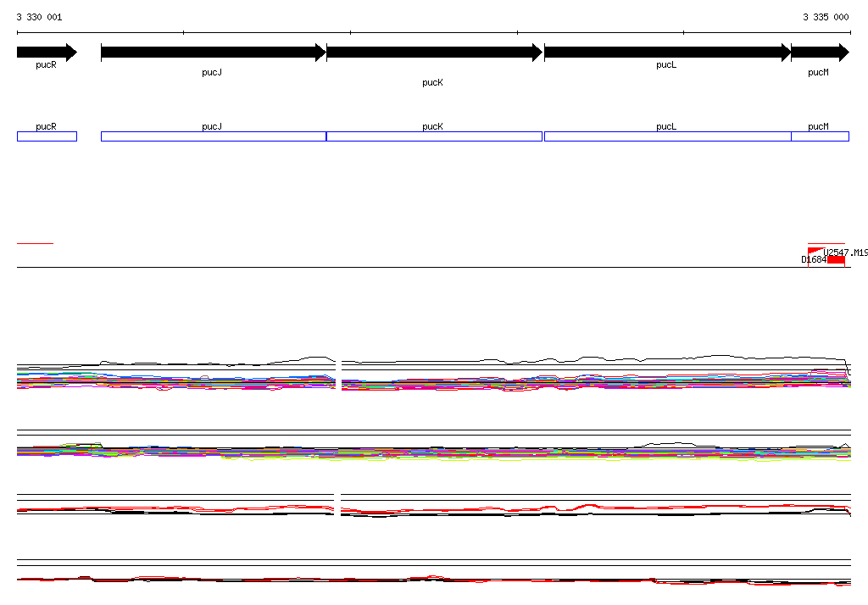Viewport: 868px width, 605px height.
Task: Click the blue pucL annotation box
Action: pyautogui.click(x=668, y=136)
